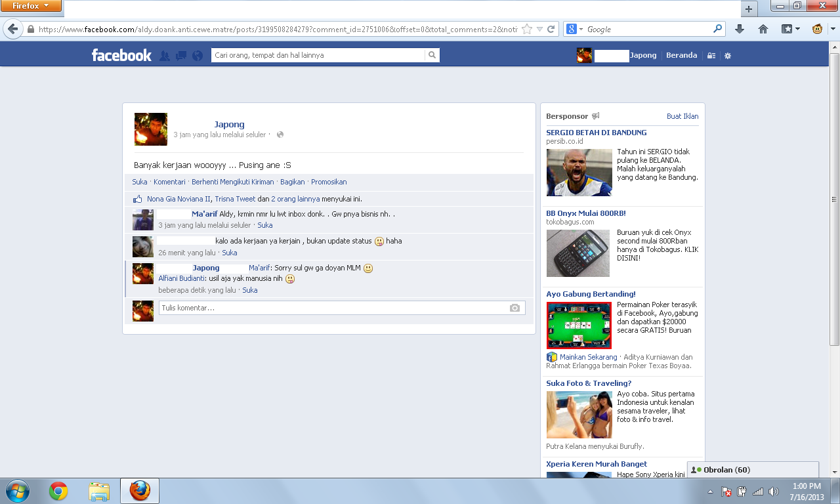This screenshot has width=840, height=504.
Task: Click Buat Iklan link
Action: tap(682, 116)
